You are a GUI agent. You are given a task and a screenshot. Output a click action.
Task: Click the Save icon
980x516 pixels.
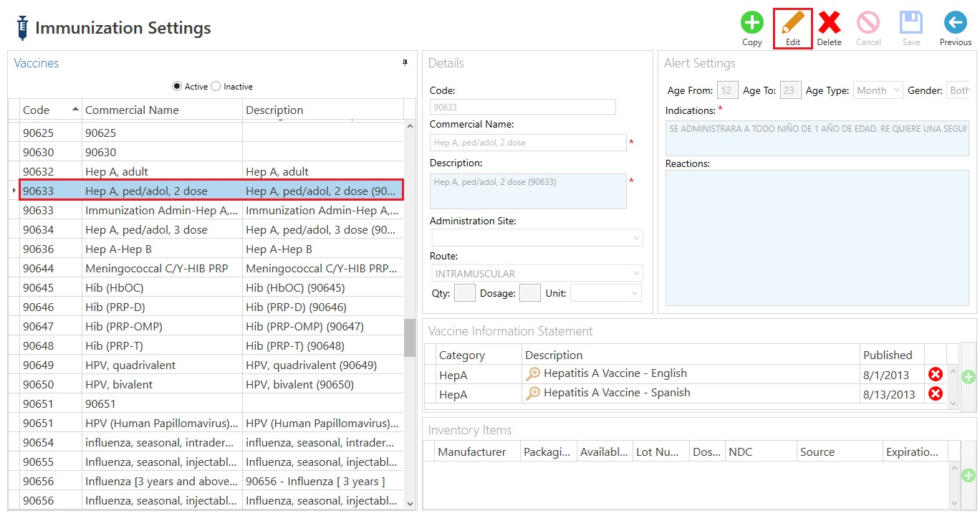911,23
